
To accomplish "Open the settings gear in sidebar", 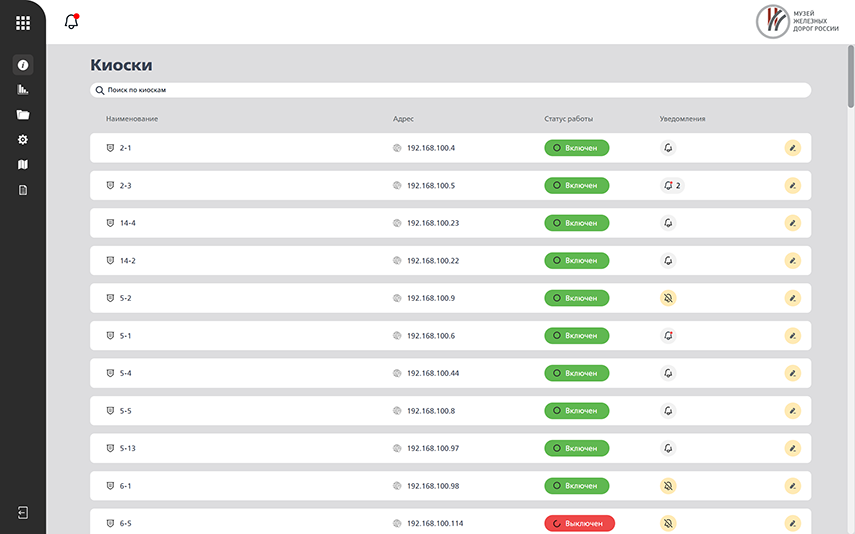I will click(x=23, y=140).
